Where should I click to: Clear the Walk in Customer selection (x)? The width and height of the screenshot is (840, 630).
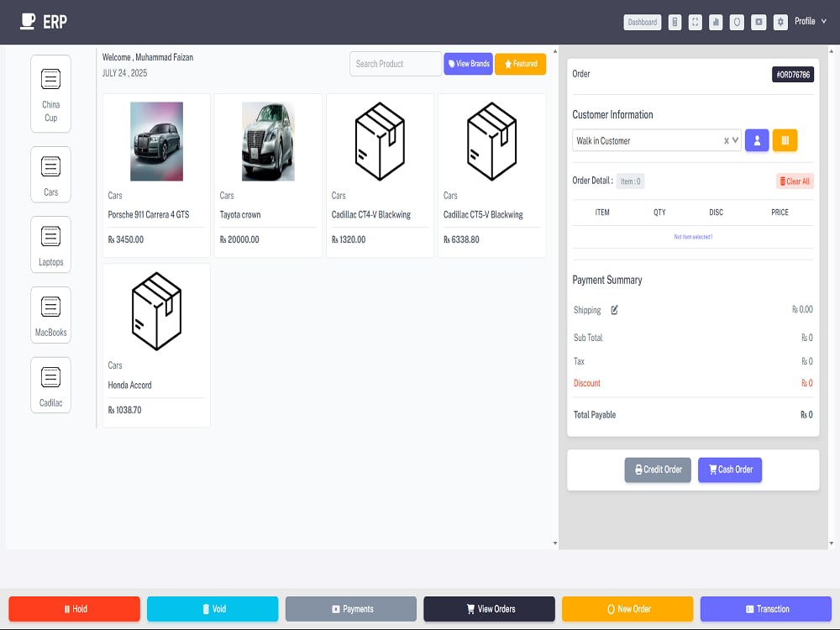click(x=727, y=141)
